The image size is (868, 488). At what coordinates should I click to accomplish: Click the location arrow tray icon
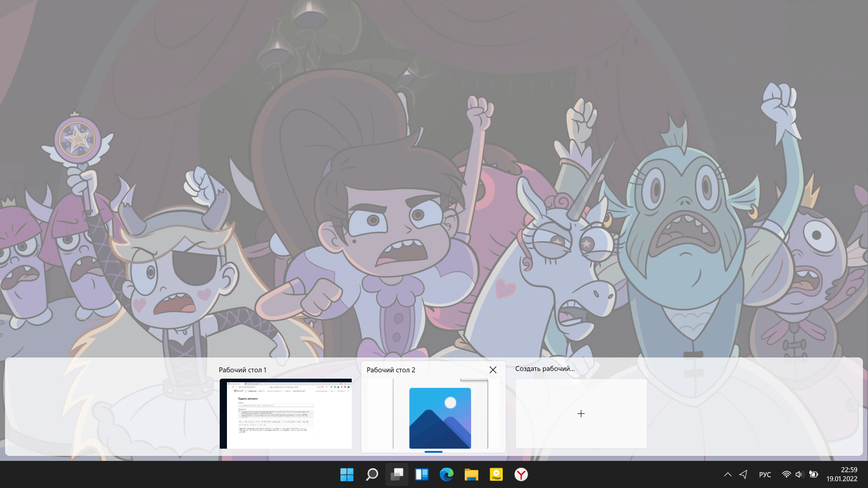coord(743,474)
